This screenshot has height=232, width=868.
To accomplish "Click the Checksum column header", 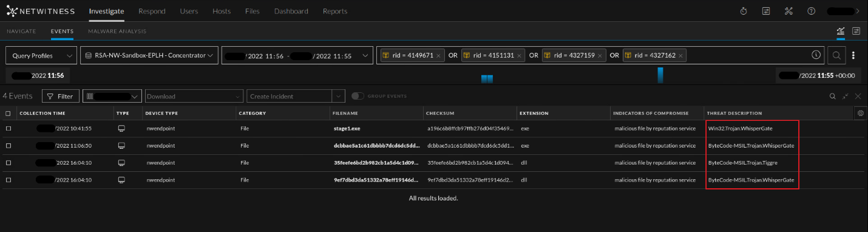I will 440,114.
